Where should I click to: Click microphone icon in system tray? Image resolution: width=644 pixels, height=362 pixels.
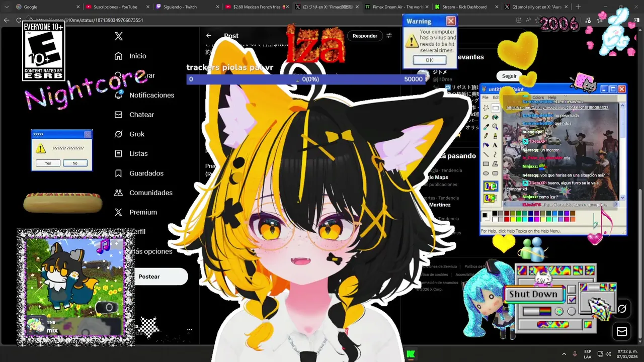575,354
